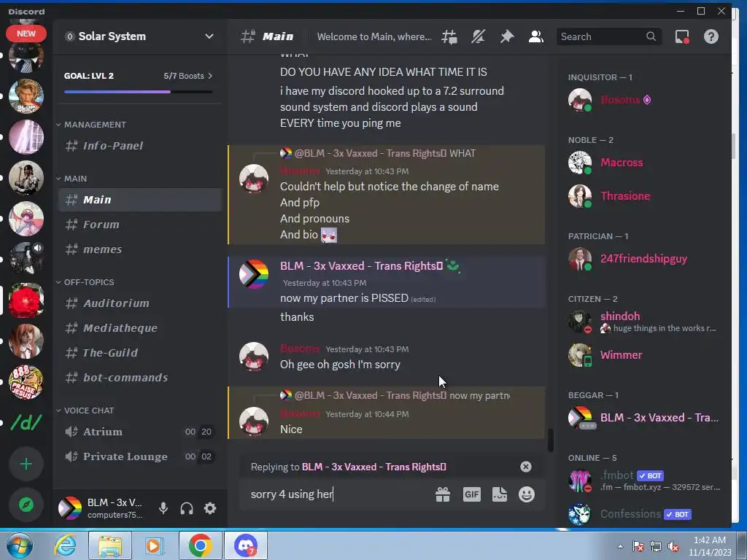This screenshot has height=560, width=747.
Task: Open the Windows Start button
Action: click(20, 545)
